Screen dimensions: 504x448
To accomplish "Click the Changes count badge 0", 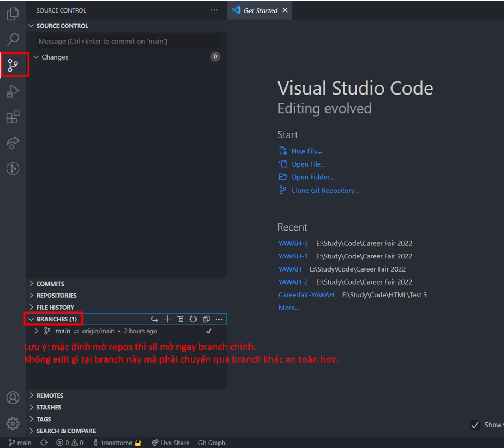I will pos(215,57).
